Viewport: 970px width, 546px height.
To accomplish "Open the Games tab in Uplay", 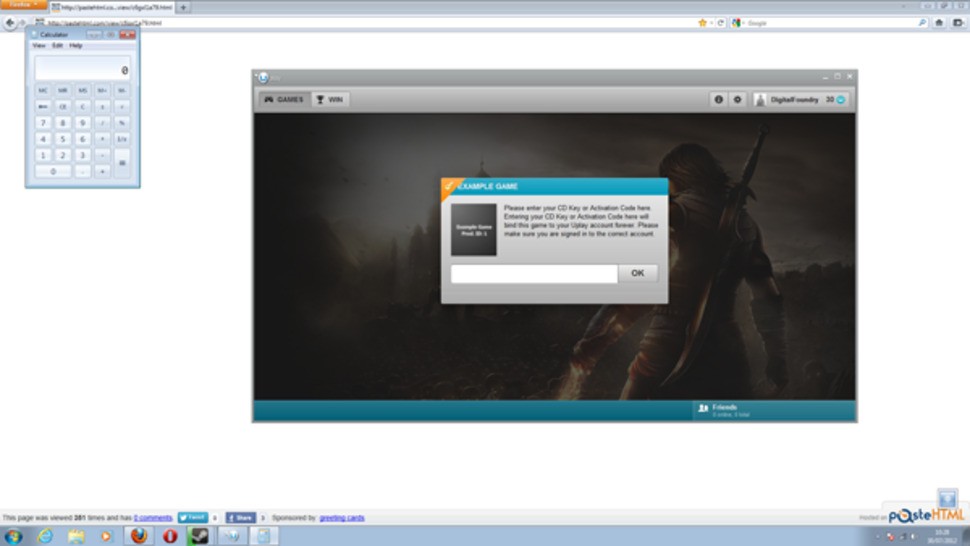I will pyautogui.click(x=284, y=100).
